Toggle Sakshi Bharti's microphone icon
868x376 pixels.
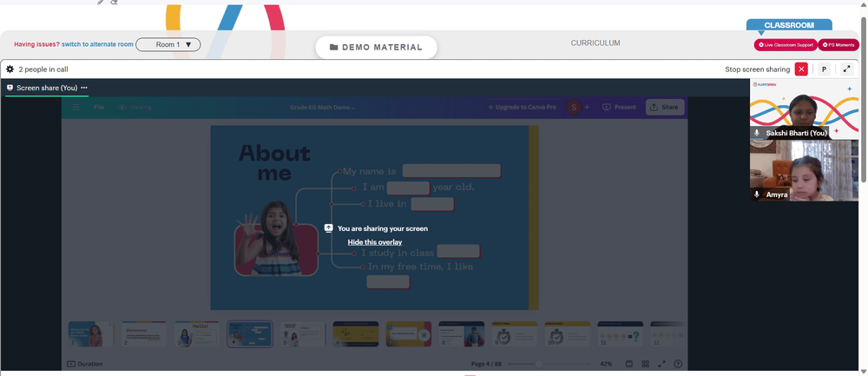click(757, 133)
